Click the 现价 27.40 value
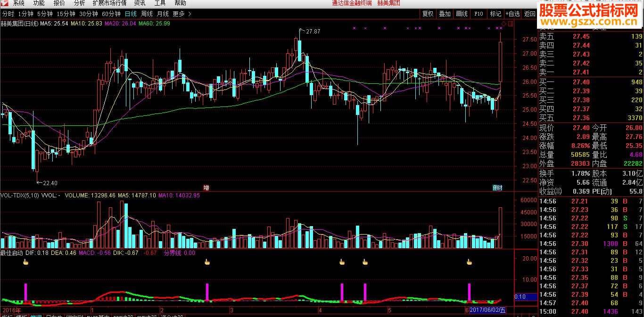Screen dimensions: 644x317 (x=581, y=128)
